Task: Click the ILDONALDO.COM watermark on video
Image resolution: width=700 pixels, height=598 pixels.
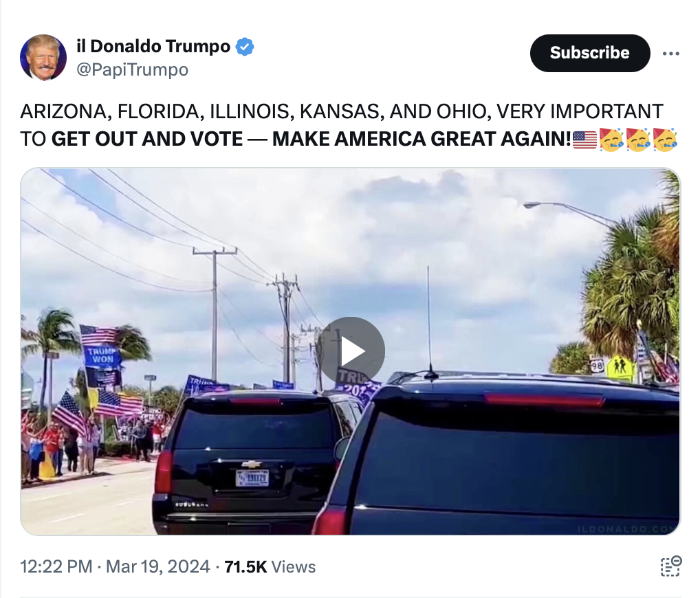Action: coord(627,529)
